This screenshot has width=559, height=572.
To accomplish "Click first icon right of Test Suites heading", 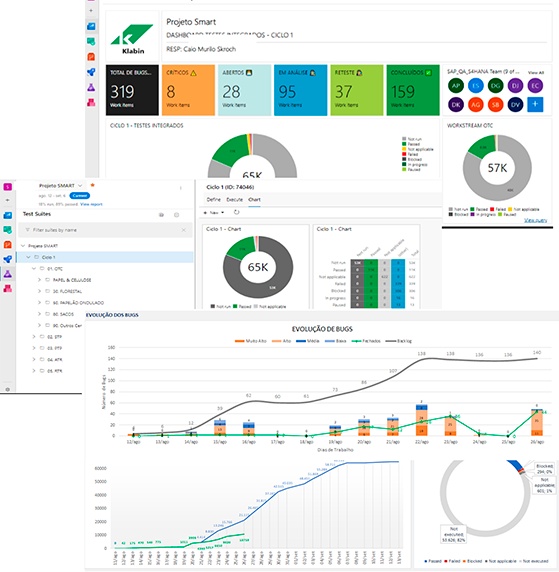I will point(161,215).
